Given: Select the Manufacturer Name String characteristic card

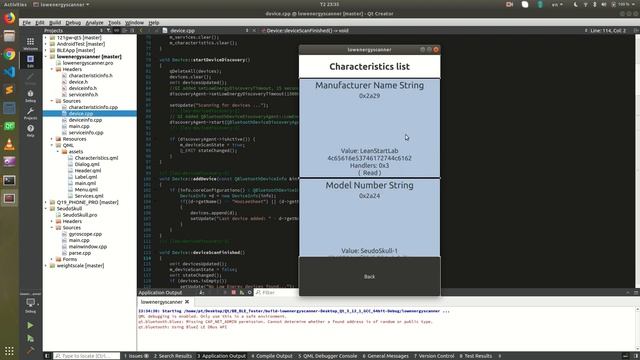Looking at the screenshot, I should click(x=369, y=128).
